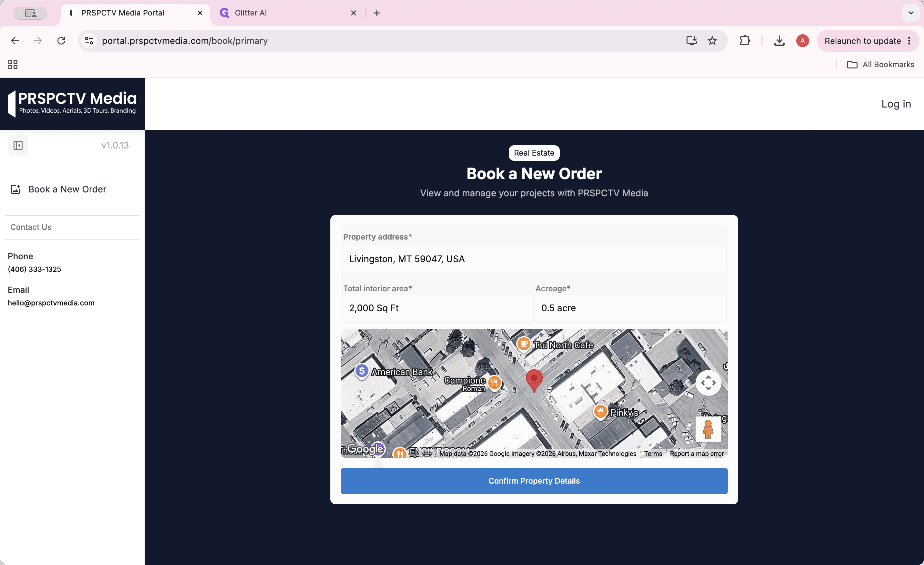Open the All Bookmarks folder
This screenshot has height=565, width=924.
[x=880, y=65]
